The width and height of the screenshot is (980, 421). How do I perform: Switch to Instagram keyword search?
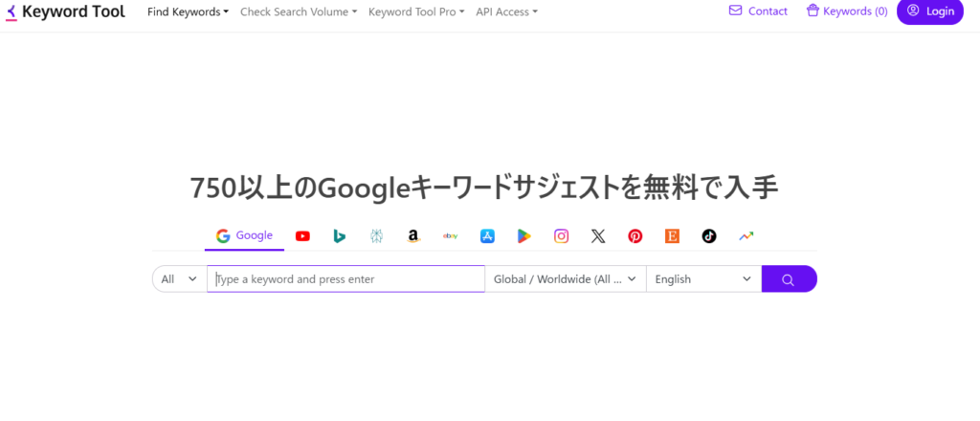(x=561, y=236)
